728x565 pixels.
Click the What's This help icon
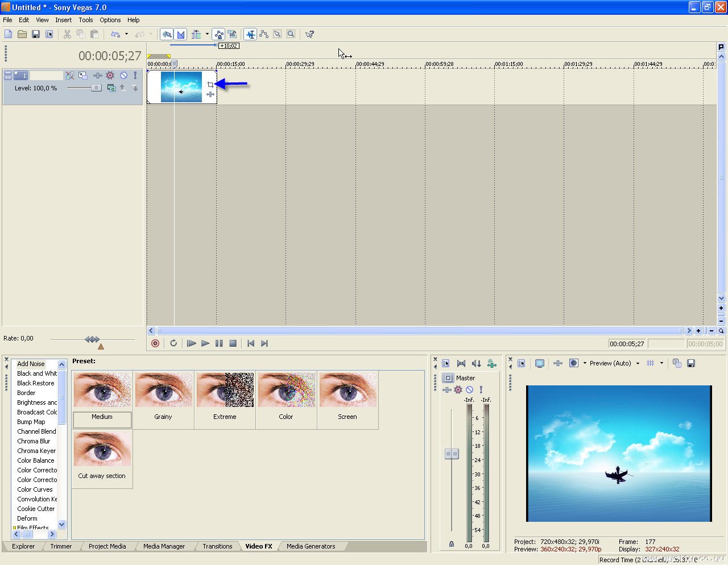[309, 34]
